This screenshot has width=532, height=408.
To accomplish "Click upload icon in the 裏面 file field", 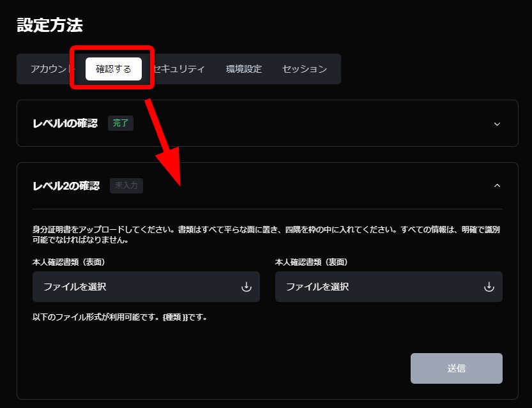I will click(489, 287).
